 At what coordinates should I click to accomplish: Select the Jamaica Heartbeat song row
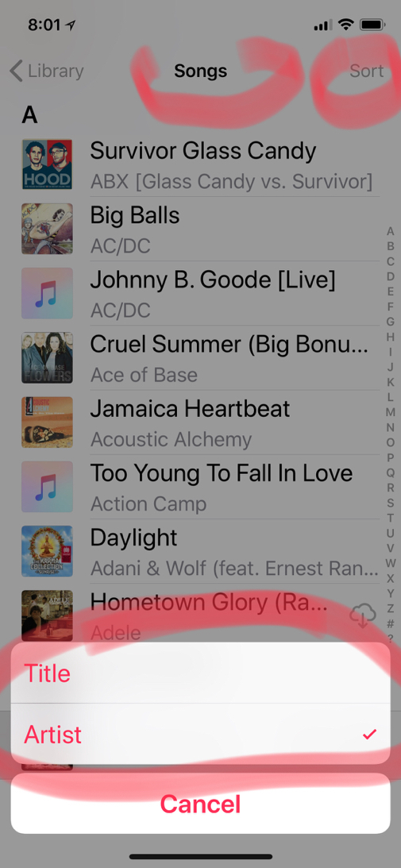pyautogui.click(x=200, y=422)
